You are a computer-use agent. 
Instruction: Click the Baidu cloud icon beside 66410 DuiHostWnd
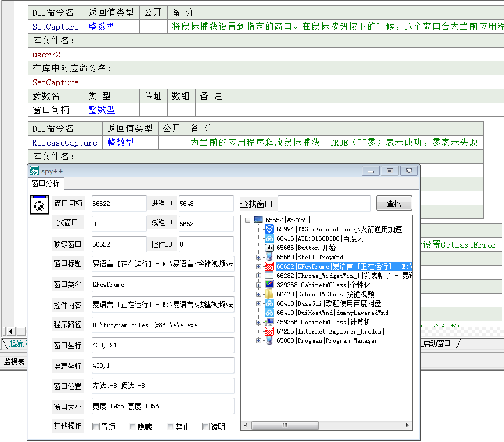269,313
